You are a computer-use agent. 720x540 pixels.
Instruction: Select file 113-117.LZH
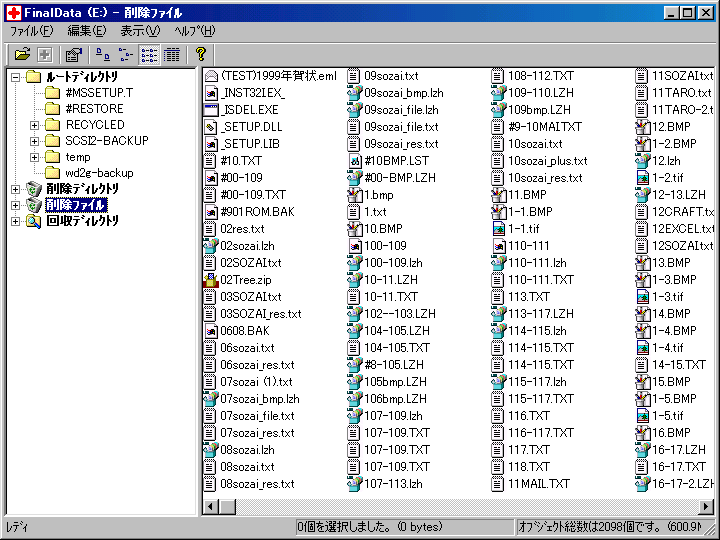click(540, 314)
